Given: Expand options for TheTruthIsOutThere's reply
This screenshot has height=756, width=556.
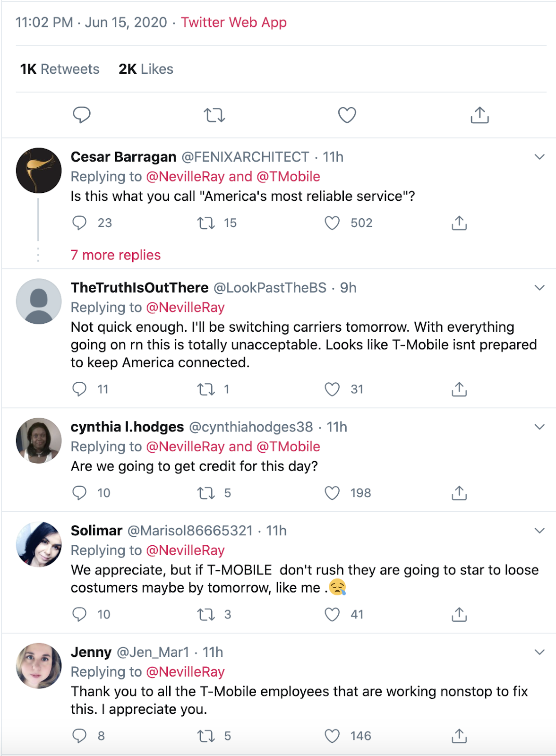Looking at the screenshot, I should click(x=539, y=288).
